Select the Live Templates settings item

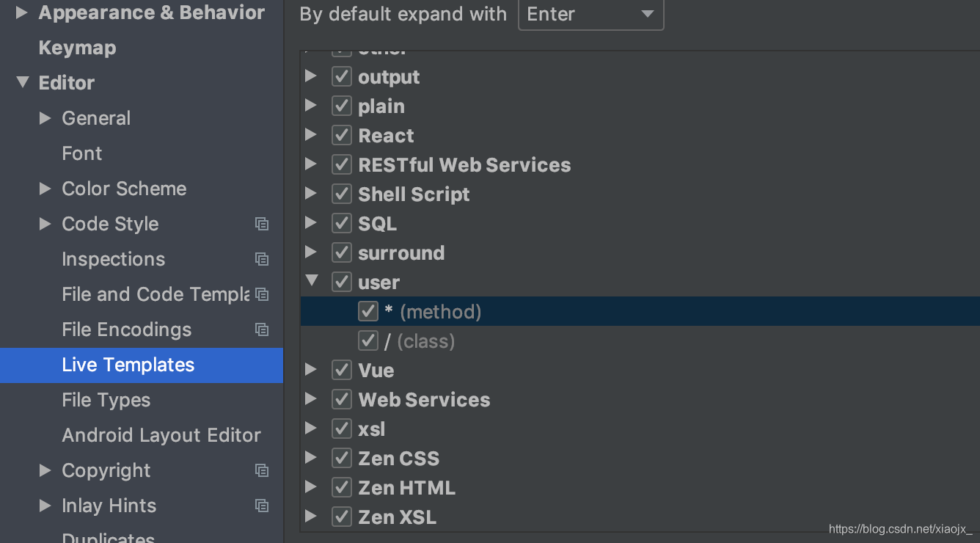point(142,365)
